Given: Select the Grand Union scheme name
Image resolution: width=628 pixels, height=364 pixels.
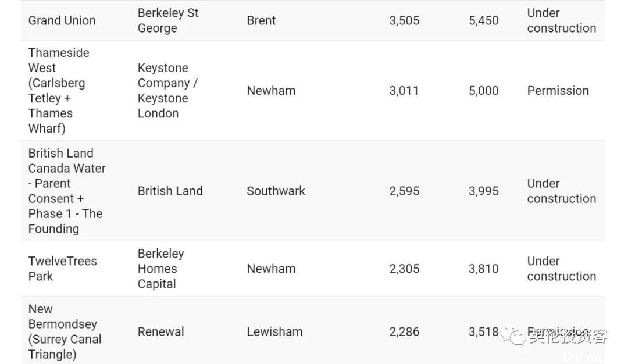Looking at the screenshot, I should click(x=62, y=20).
